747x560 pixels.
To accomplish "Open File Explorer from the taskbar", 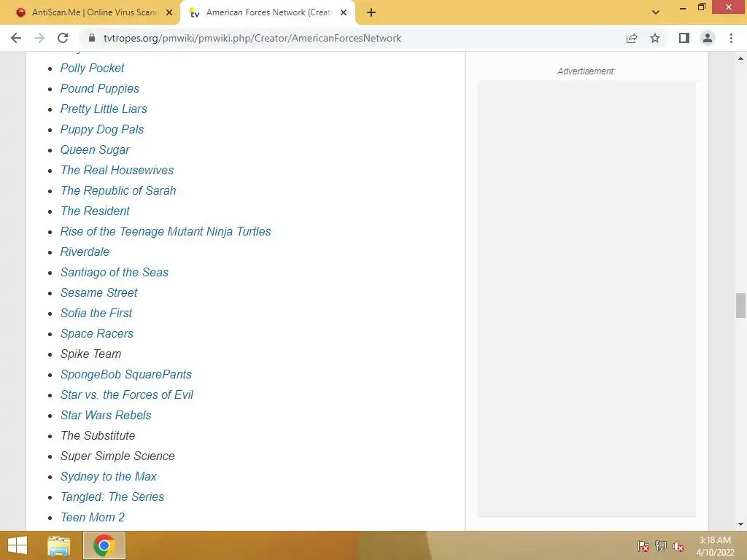I will tap(59, 545).
